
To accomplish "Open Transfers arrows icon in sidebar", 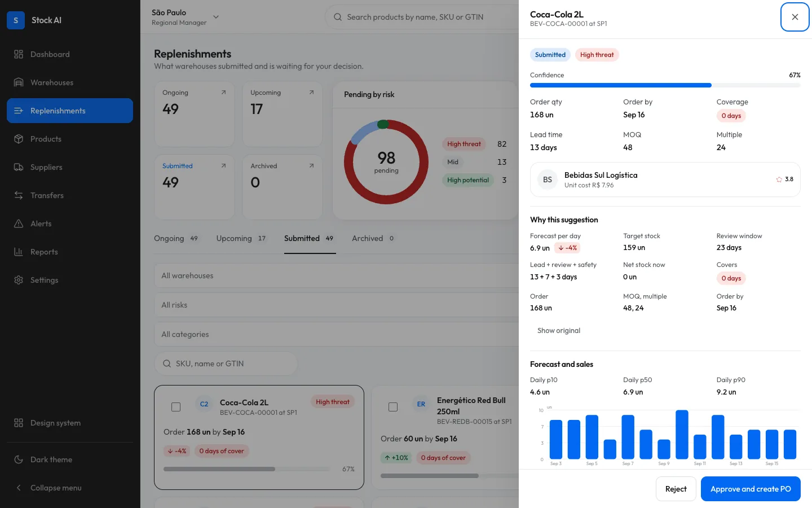I will click(19, 195).
